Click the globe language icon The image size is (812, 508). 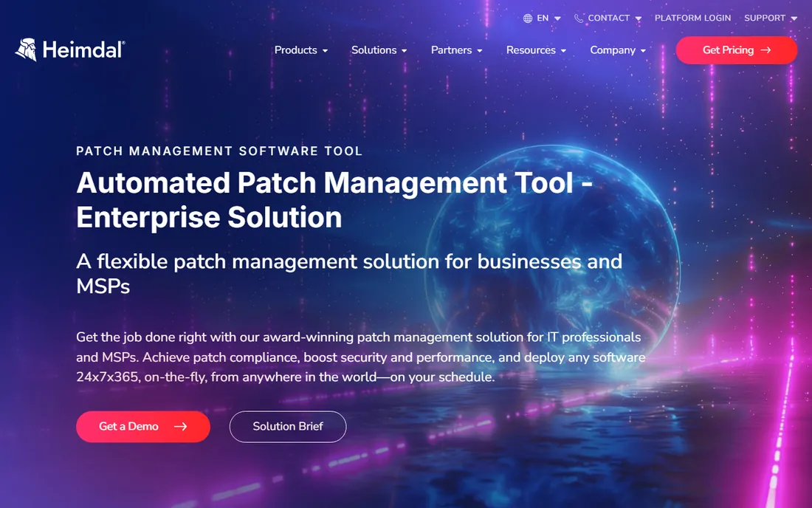click(528, 18)
